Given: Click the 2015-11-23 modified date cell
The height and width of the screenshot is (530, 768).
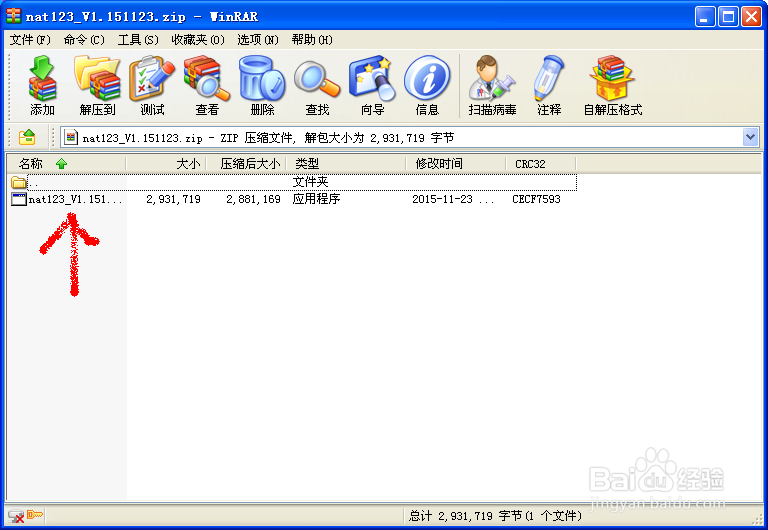Looking at the screenshot, I should [x=453, y=199].
